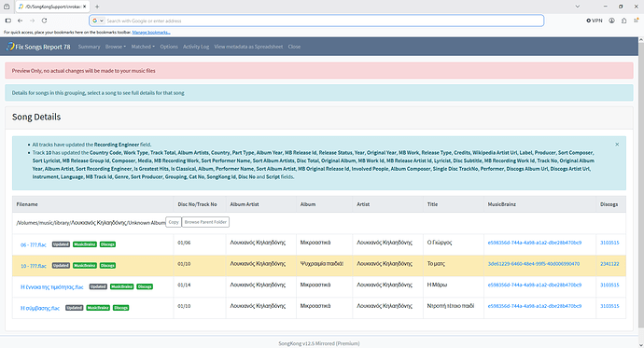The width and height of the screenshot is (644, 348).
Task: Open a new browser tab
Action: 97,7
